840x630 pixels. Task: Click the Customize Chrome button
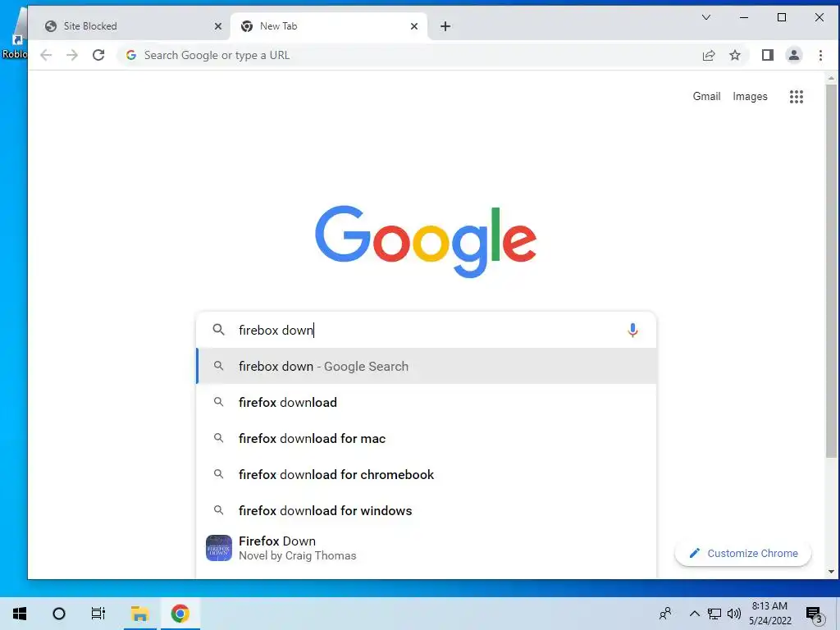743,554
